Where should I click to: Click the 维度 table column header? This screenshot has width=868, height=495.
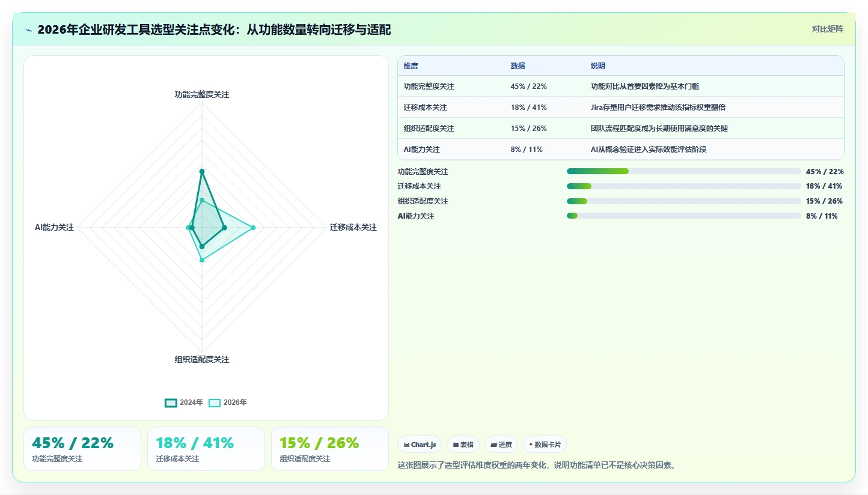[411, 65]
